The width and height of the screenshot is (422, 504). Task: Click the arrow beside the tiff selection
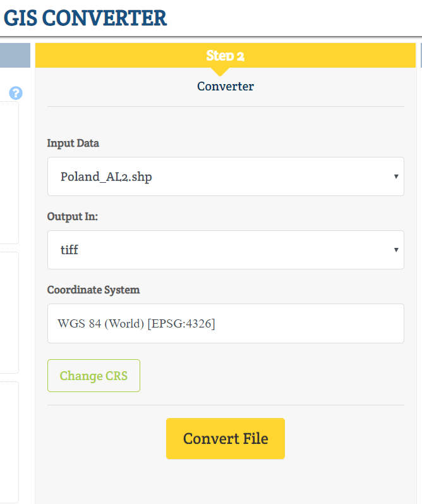(396, 250)
